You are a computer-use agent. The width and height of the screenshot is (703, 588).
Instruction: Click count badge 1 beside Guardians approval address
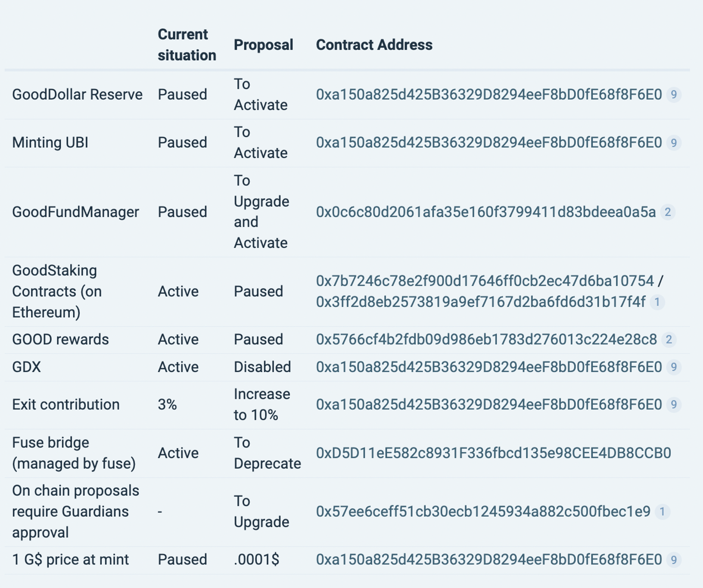click(662, 512)
